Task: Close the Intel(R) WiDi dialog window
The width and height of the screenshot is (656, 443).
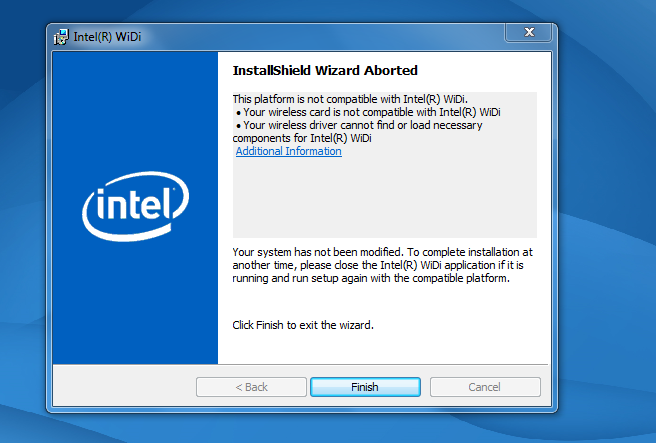Action: (x=529, y=32)
